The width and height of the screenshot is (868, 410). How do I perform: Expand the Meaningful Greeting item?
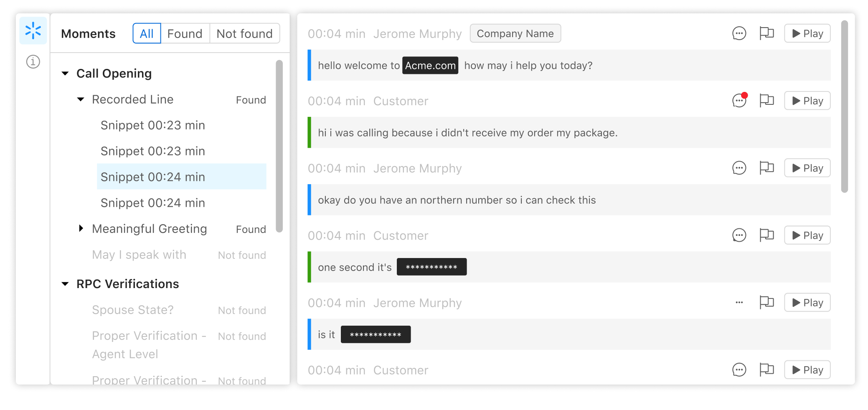81,228
